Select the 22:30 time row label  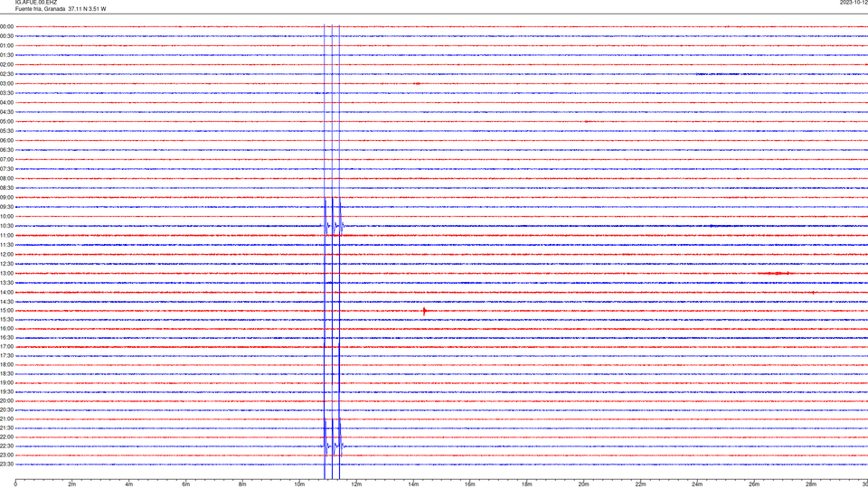(6, 446)
